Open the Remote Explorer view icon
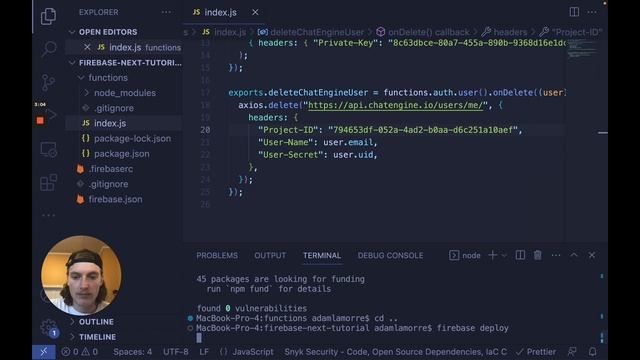This screenshot has width=640, height=360. click(x=49, y=150)
